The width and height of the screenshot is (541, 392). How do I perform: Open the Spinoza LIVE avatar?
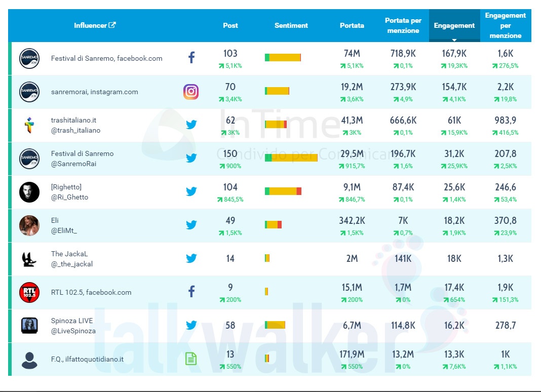point(29,326)
